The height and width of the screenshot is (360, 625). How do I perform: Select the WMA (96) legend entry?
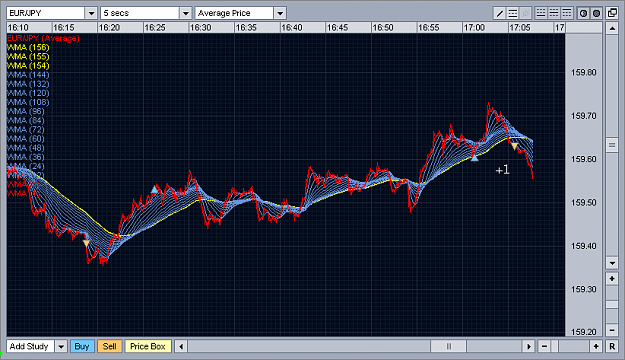pyautogui.click(x=26, y=112)
